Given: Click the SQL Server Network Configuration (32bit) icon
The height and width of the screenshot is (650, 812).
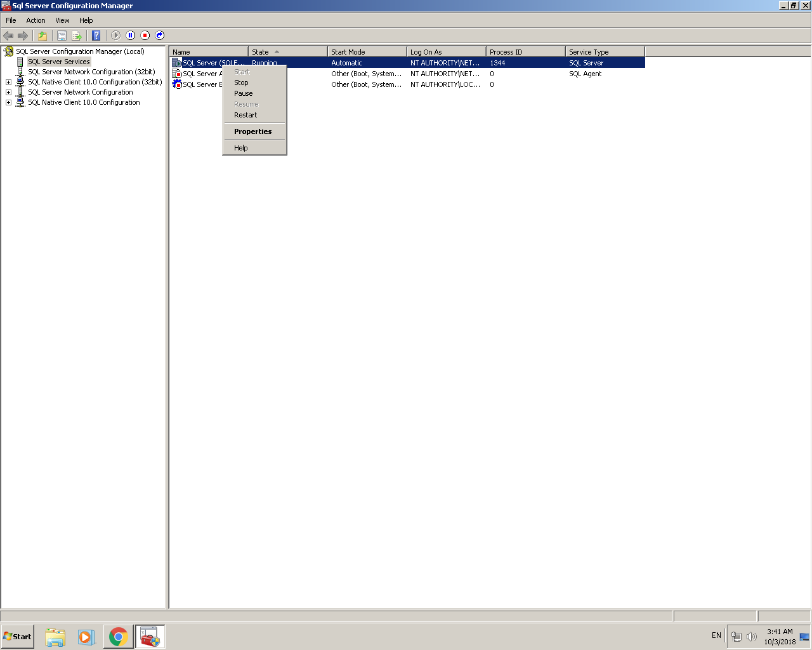Looking at the screenshot, I should tap(20, 72).
